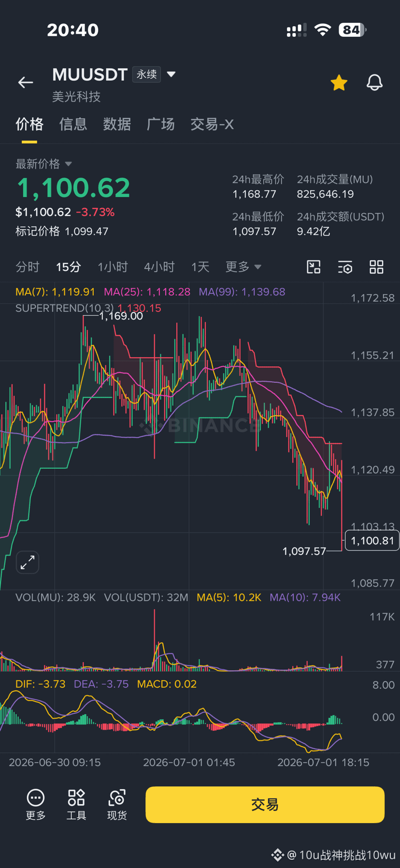The width and height of the screenshot is (400, 868).
Task: Switch to the 交易-X tab
Action: [x=212, y=124]
